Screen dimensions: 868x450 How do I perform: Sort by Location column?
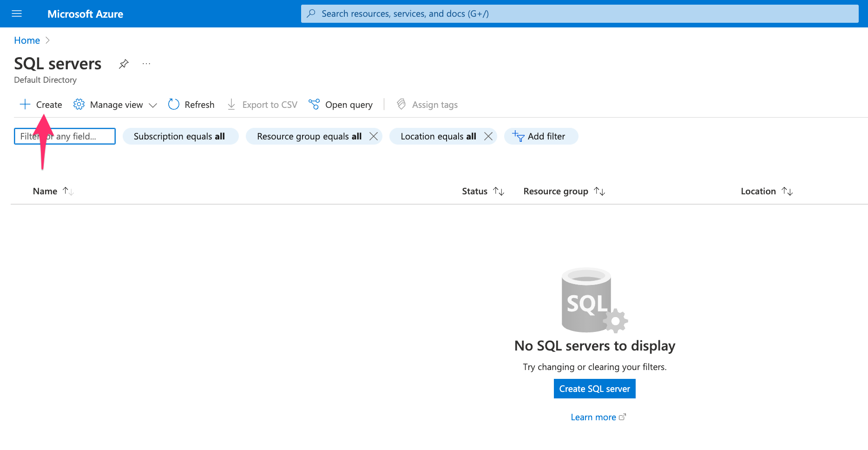click(x=758, y=191)
